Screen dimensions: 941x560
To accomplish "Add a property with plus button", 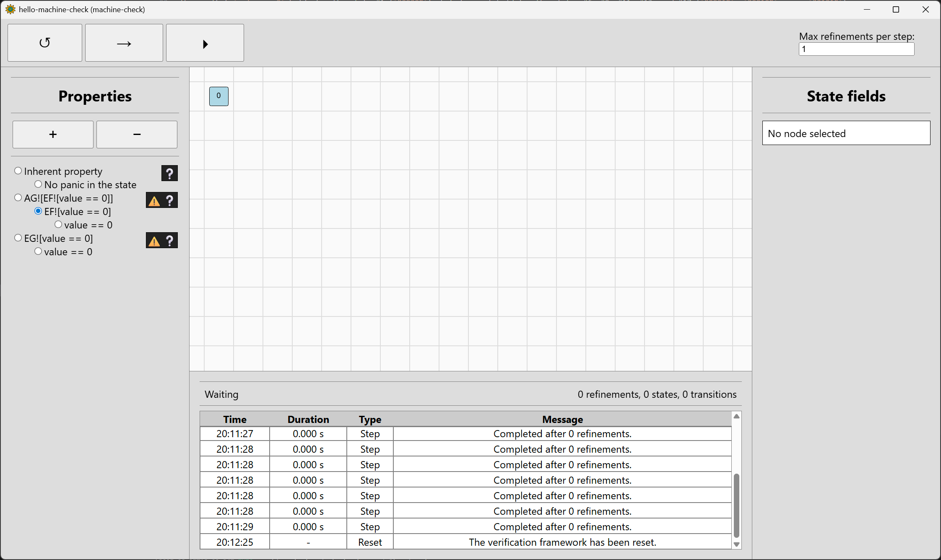I will click(53, 135).
